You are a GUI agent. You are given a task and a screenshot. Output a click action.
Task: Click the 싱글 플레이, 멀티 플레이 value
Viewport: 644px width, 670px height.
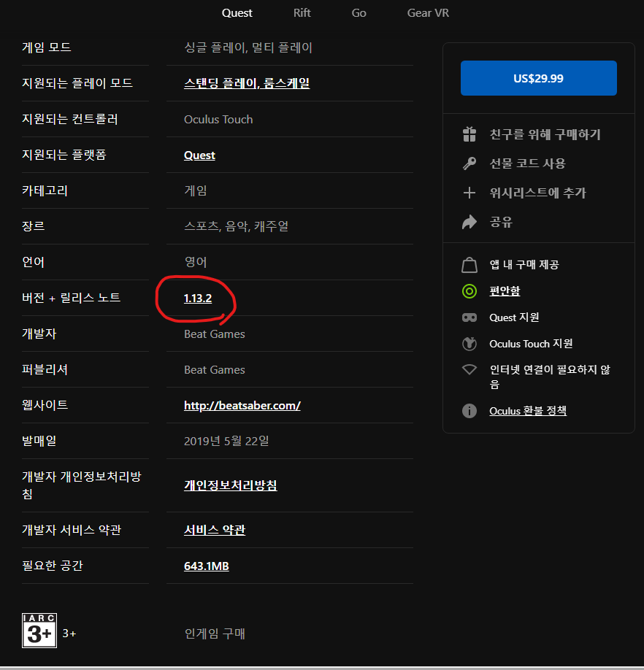click(x=248, y=47)
